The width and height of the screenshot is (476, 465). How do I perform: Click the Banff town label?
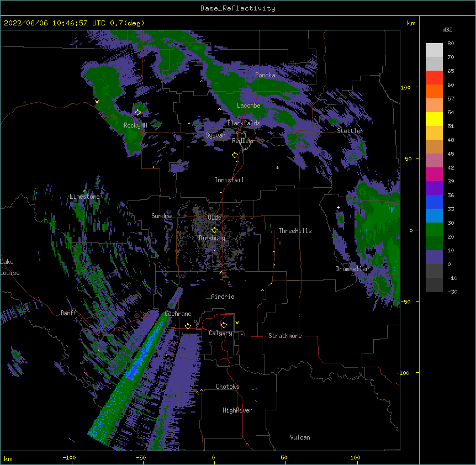68,313
